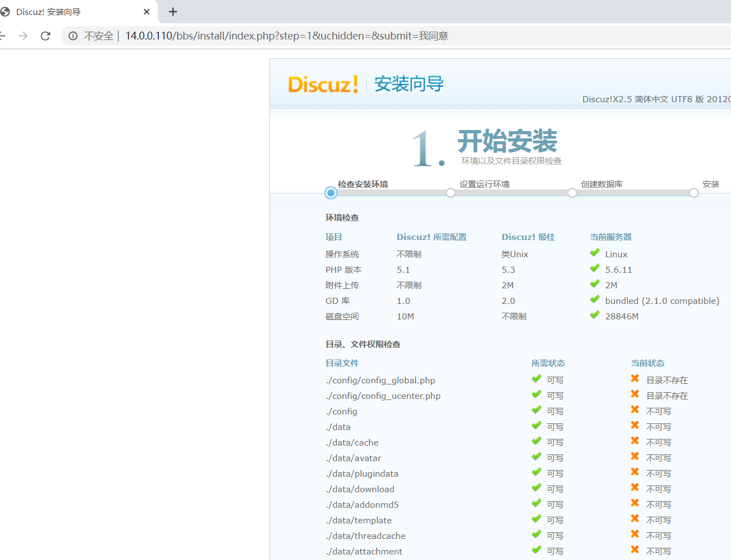731x560 pixels.
Task: Click orange X for ./config/config_global.php
Action: pos(635,378)
